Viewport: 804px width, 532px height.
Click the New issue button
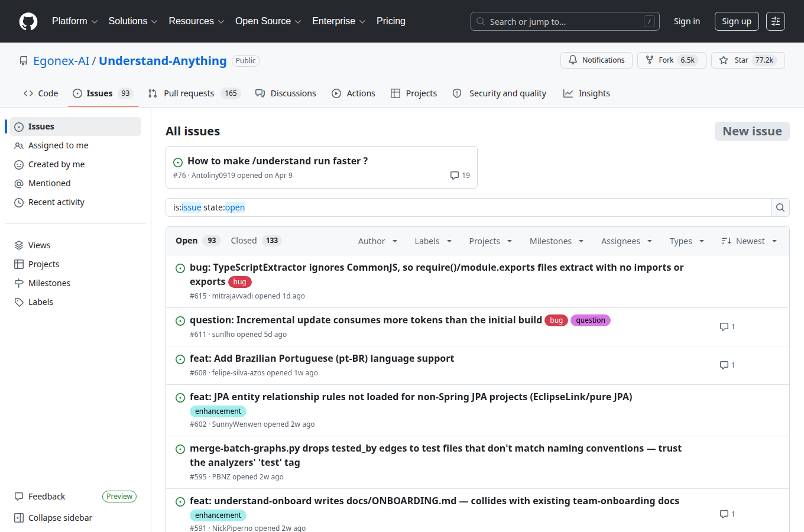tap(752, 131)
